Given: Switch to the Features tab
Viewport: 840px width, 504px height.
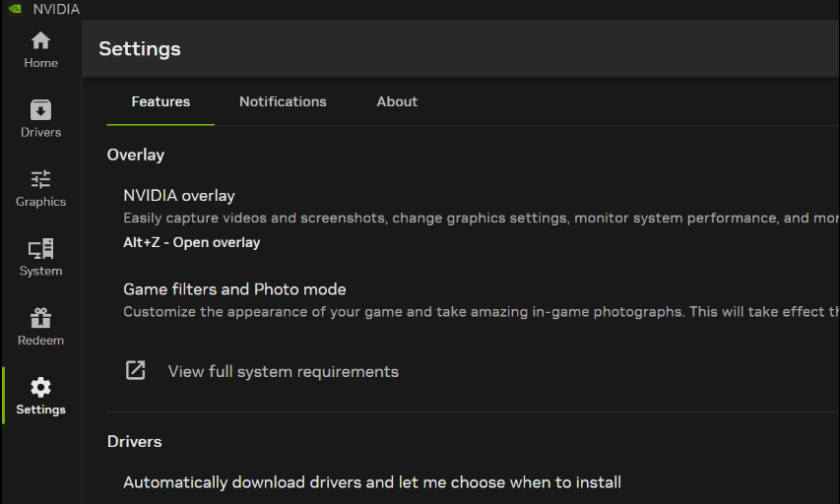Looking at the screenshot, I should pyautogui.click(x=161, y=101).
